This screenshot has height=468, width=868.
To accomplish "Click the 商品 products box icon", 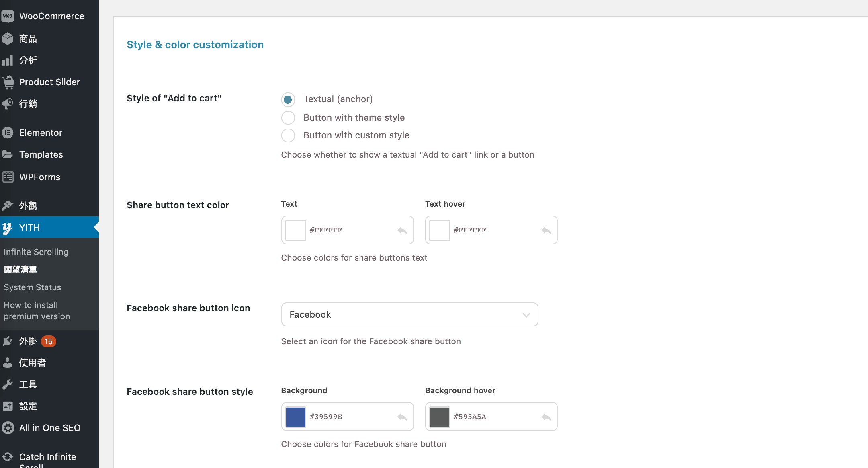I will [x=8, y=39].
